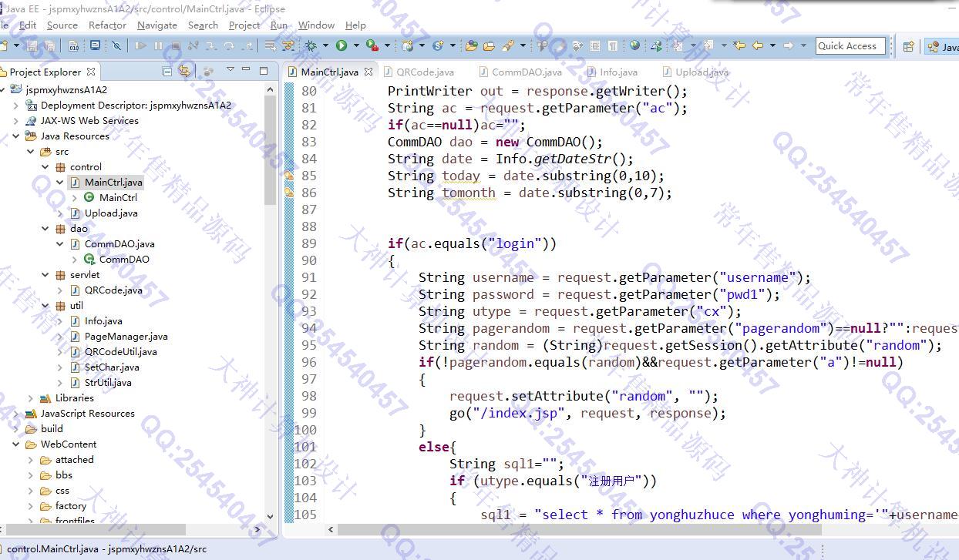
Task: Open the Back history dropdown arrow
Action: (x=772, y=45)
